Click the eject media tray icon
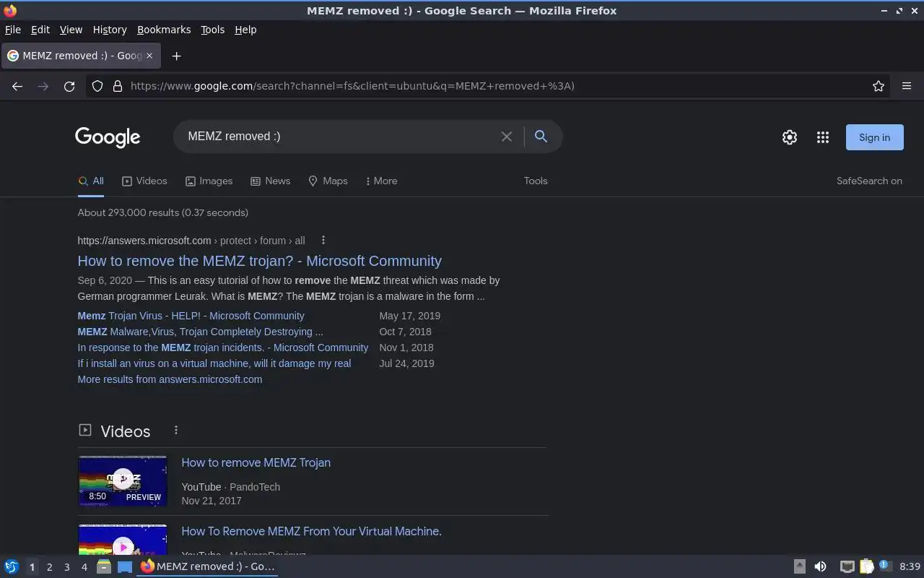This screenshot has height=578, width=924. tap(799, 566)
